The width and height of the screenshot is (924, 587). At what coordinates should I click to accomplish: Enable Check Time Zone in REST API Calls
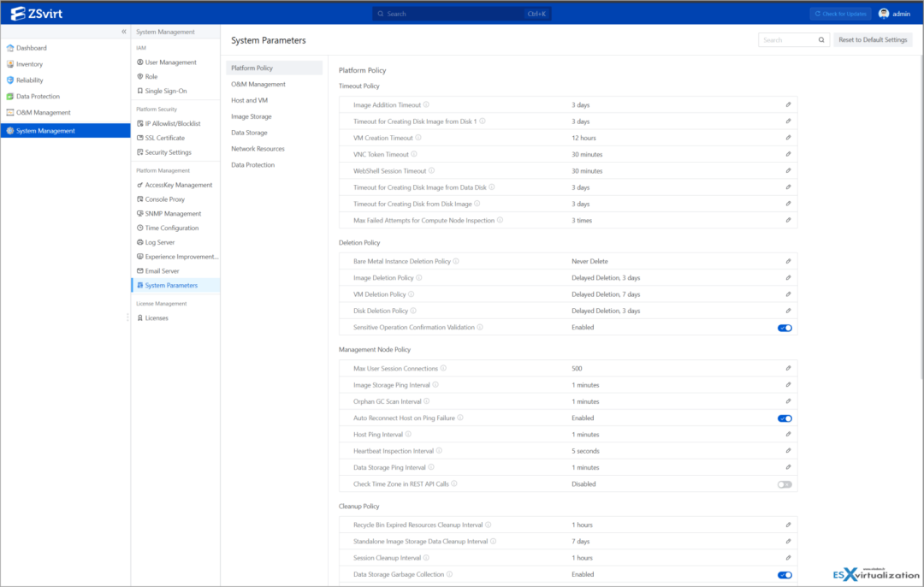pos(785,484)
